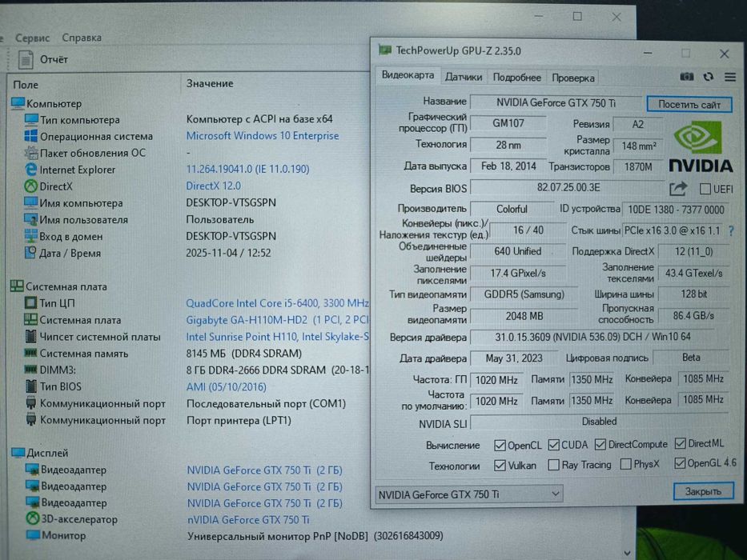Open the Сервис menu

point(32,38)
